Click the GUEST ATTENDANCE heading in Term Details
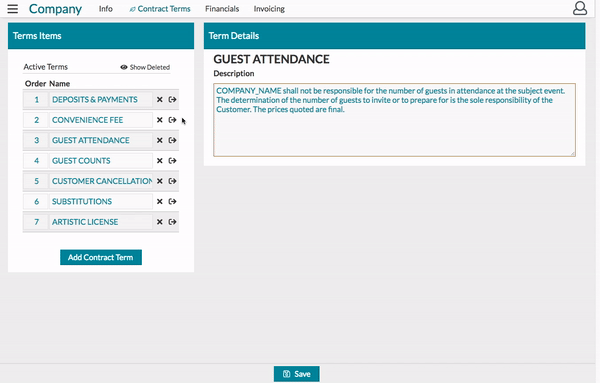 point(271,59)
